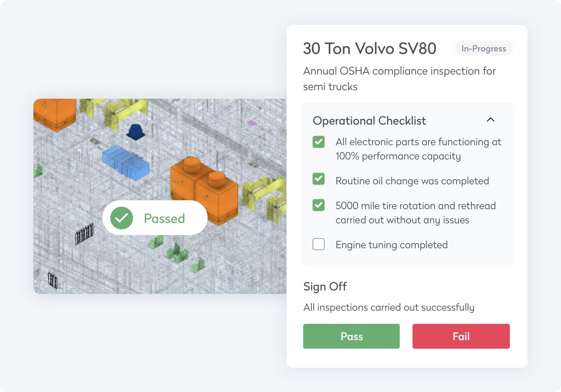Select the orange block at top-left of model
561x392 pixels.
(x=55, y=114)
